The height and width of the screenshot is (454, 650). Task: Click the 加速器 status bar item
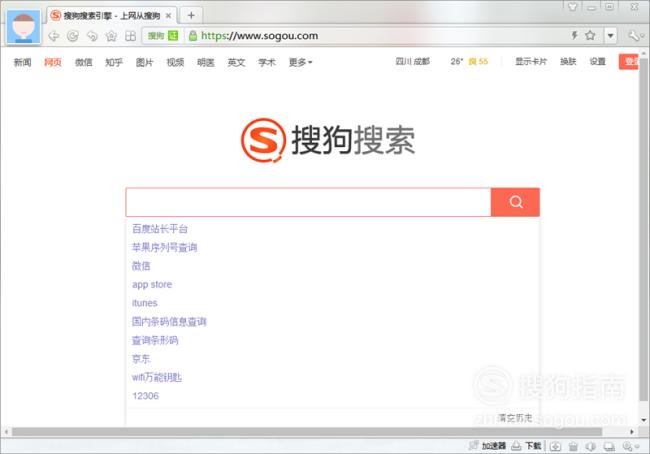[x=487, y=446]
